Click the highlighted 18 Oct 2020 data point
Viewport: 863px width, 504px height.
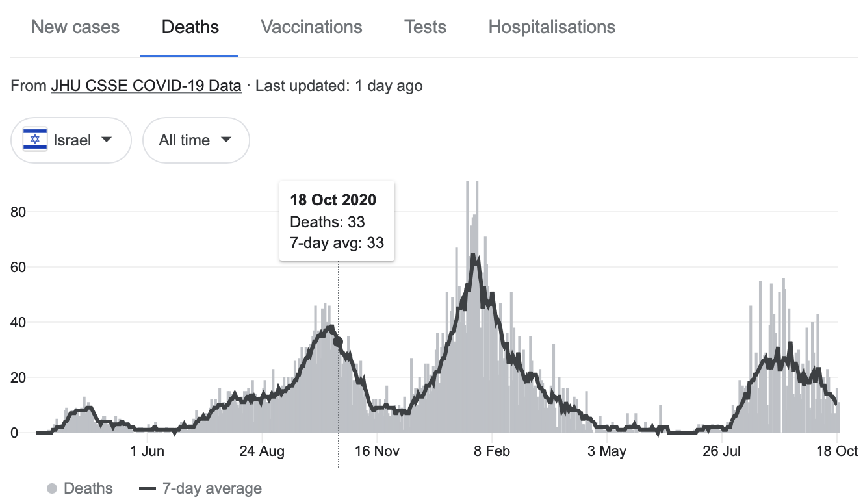click(x=338, y=342)
